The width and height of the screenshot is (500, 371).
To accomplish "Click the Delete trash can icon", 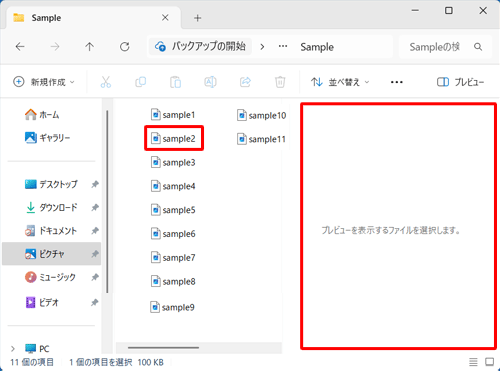I will [280, 82].
